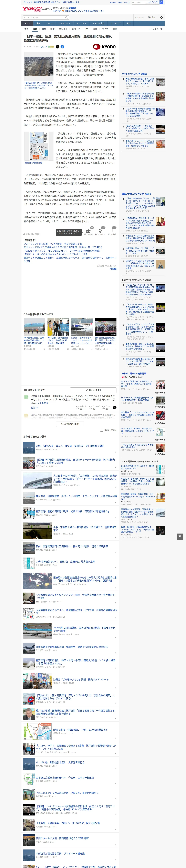Open settings gear icon near 購入履歴
The image size is (186, 868).
coord(161,18)
